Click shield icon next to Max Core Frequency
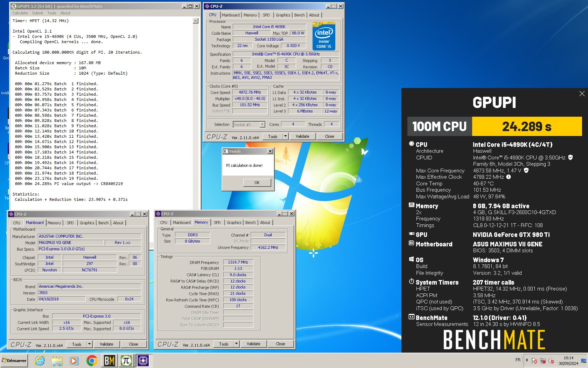The width and height of the screenshot is (588, 368). (x=526, y=170)
